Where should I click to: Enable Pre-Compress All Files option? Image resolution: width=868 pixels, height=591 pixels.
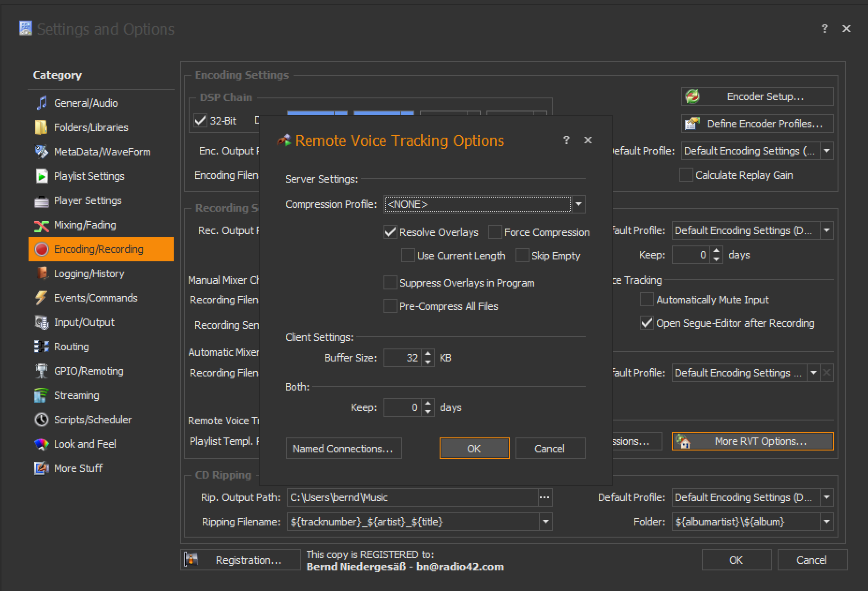click(390, 306)
